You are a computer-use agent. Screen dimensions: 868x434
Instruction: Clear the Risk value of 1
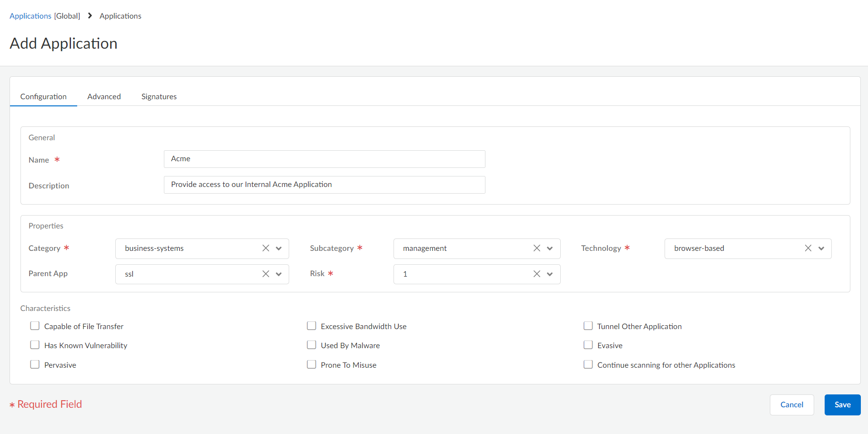pos(536,274)
